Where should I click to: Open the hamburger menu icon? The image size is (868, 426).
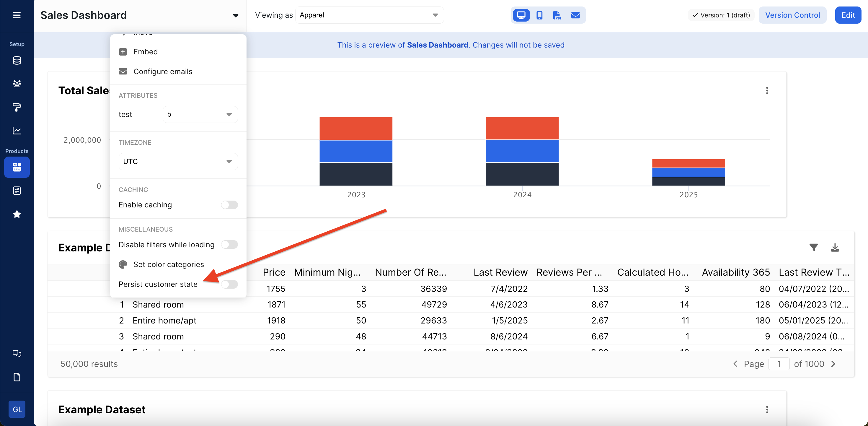click(x=17, y=15)
